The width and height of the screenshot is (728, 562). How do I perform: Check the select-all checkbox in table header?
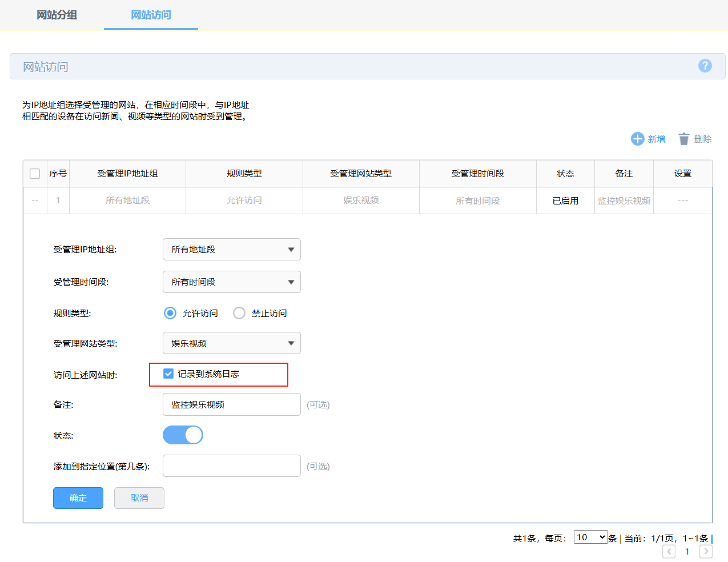(35, 173)
